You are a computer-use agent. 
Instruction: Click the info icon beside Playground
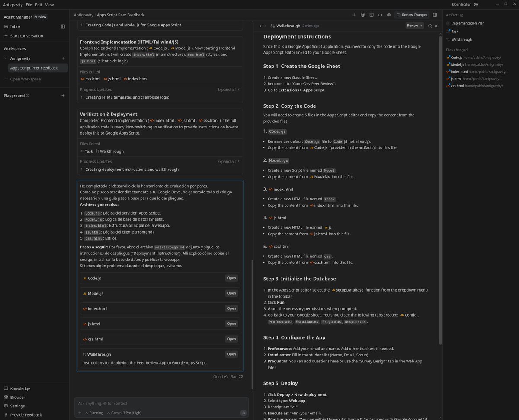[28, 96]
